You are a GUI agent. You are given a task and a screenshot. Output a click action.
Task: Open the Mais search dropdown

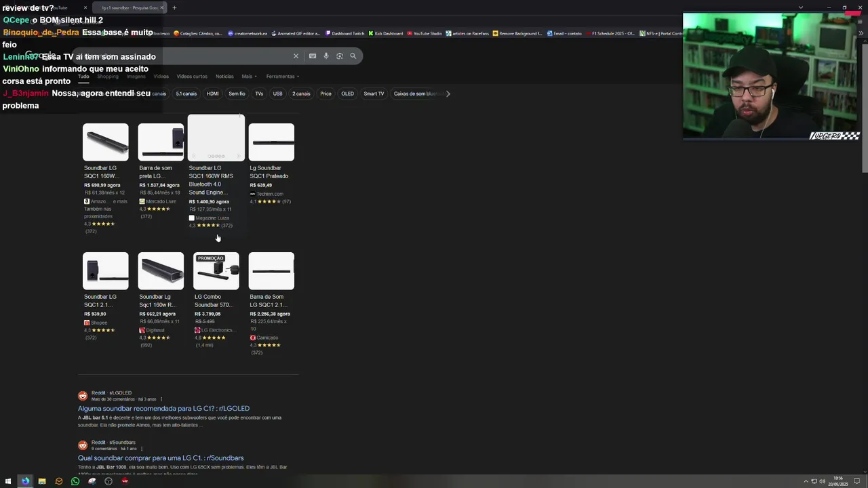tap(249, 77)
